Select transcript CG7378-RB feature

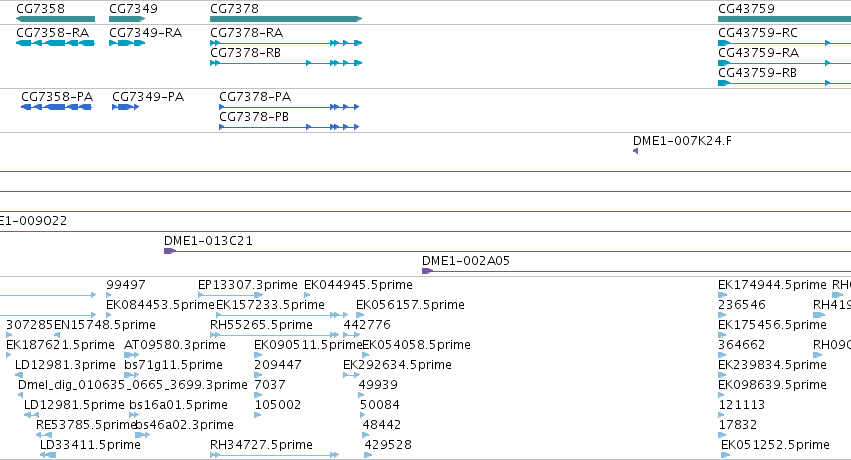tap(286, 63)
